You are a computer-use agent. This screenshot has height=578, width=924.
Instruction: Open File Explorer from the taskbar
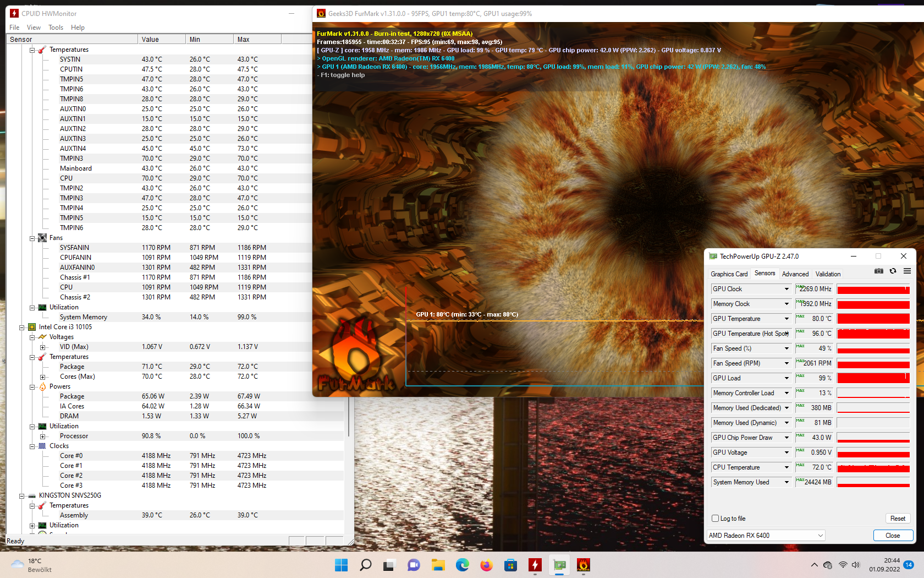pos(438,565)
